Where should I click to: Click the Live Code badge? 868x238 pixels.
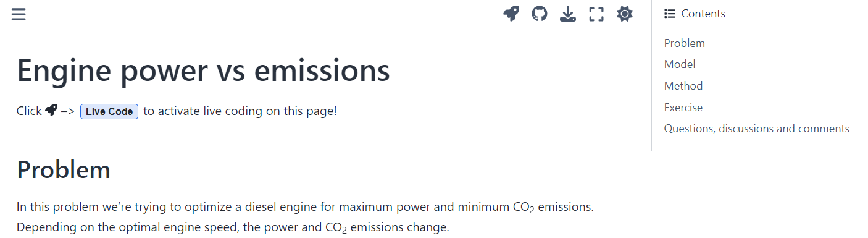click(x=109, y=111)
